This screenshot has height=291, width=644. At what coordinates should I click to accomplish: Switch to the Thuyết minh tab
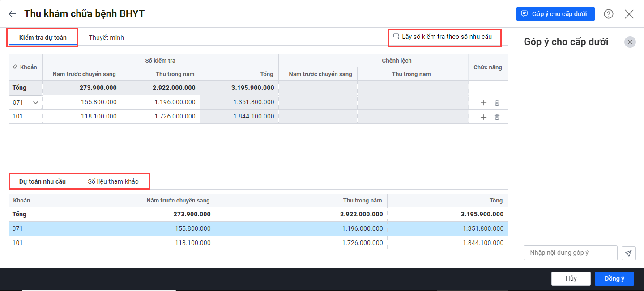point(106,38)
